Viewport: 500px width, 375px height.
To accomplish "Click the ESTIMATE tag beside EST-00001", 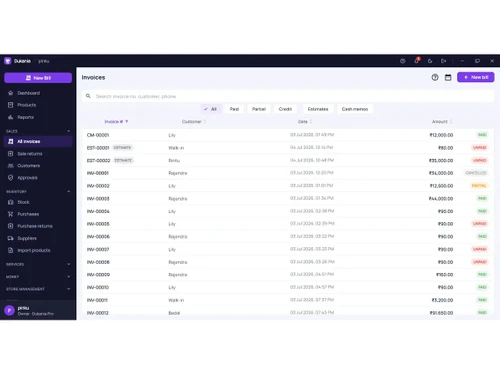I will point(122,148).
